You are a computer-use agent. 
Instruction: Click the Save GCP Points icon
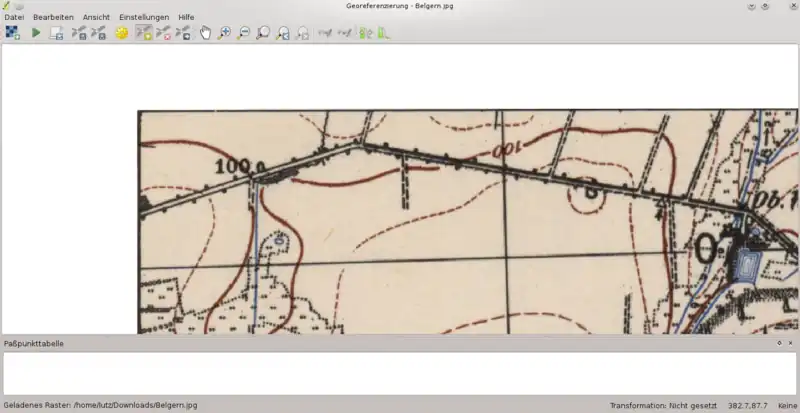tap(98, 33)
